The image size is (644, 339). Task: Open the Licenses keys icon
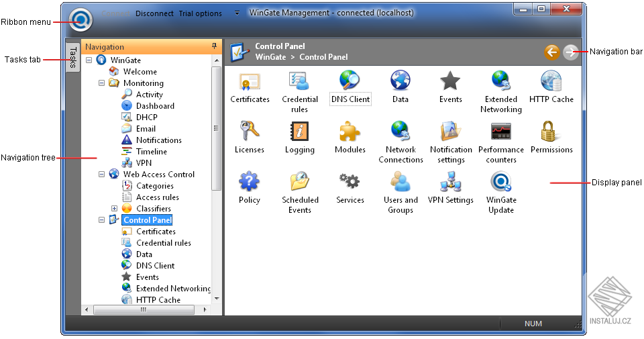250,131
